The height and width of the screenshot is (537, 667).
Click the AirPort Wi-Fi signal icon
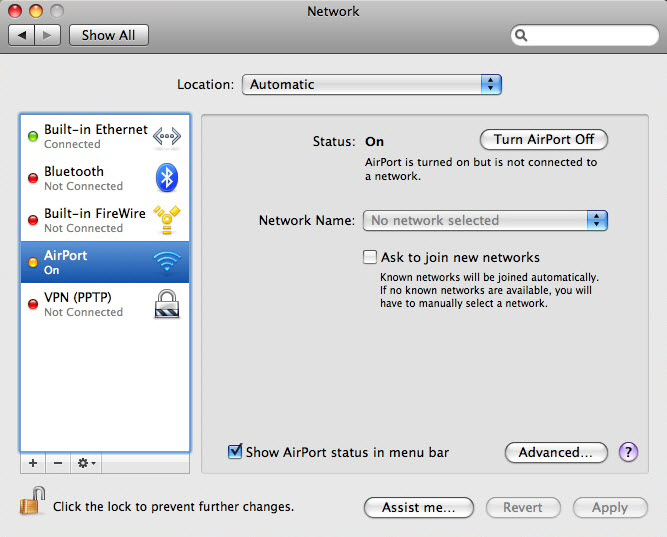[x=166, y=262]
